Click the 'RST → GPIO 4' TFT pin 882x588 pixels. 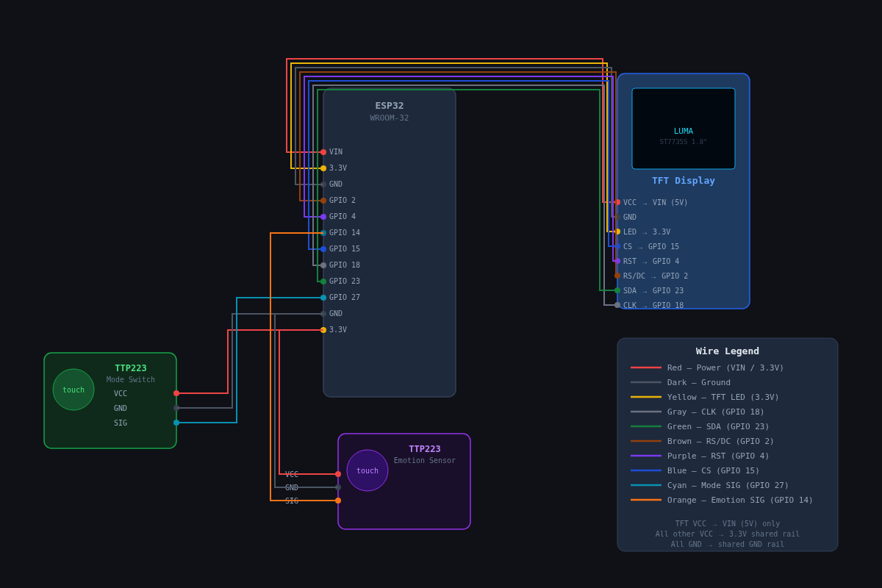(651, 262)
